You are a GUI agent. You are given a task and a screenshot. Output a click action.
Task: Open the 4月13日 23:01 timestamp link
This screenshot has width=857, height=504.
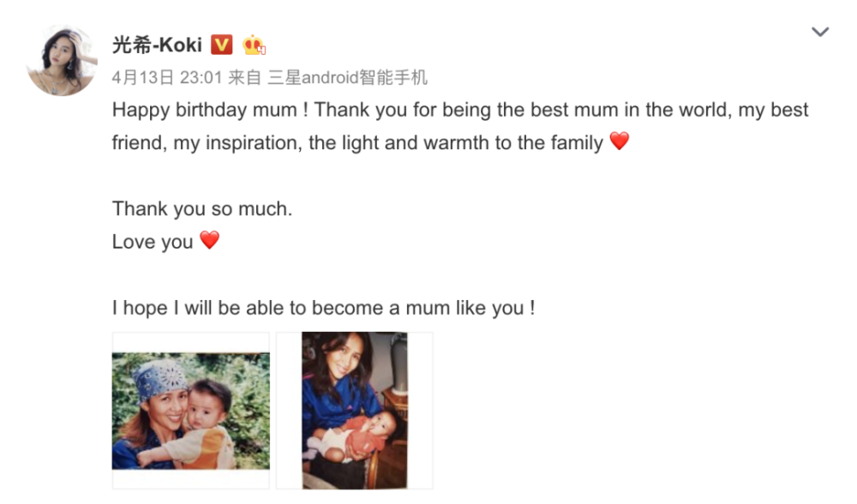point(167,78)
